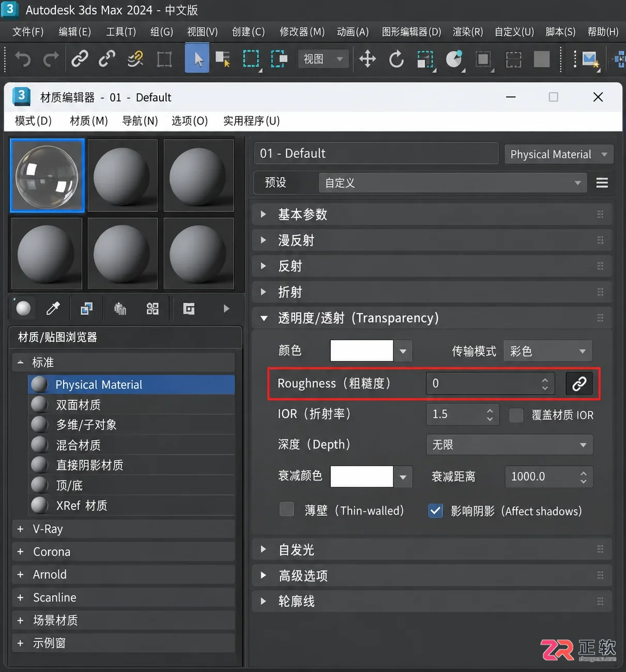Click the white 颜色 transparency swatch
This screenshot has width=626, height=672.
362,351
